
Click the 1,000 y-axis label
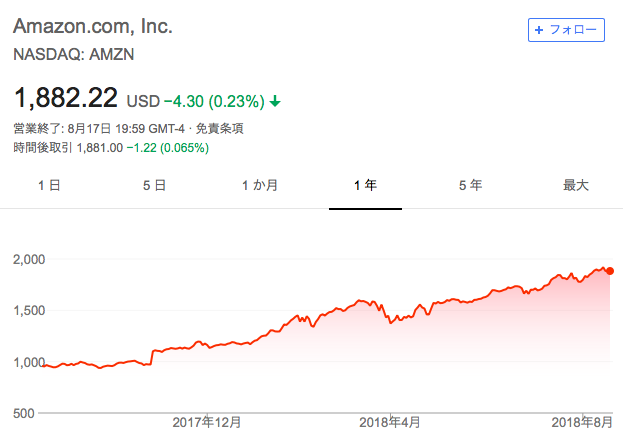pos(29,362)
